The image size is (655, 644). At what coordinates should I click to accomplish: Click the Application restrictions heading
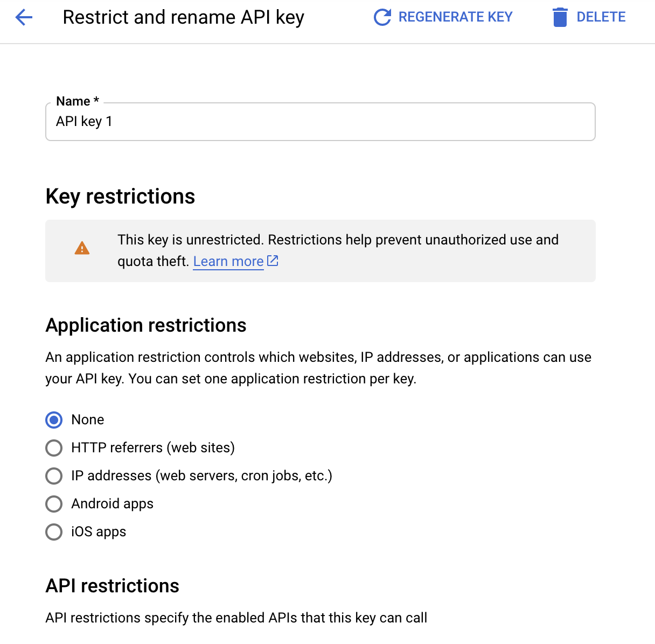[146, 325]
